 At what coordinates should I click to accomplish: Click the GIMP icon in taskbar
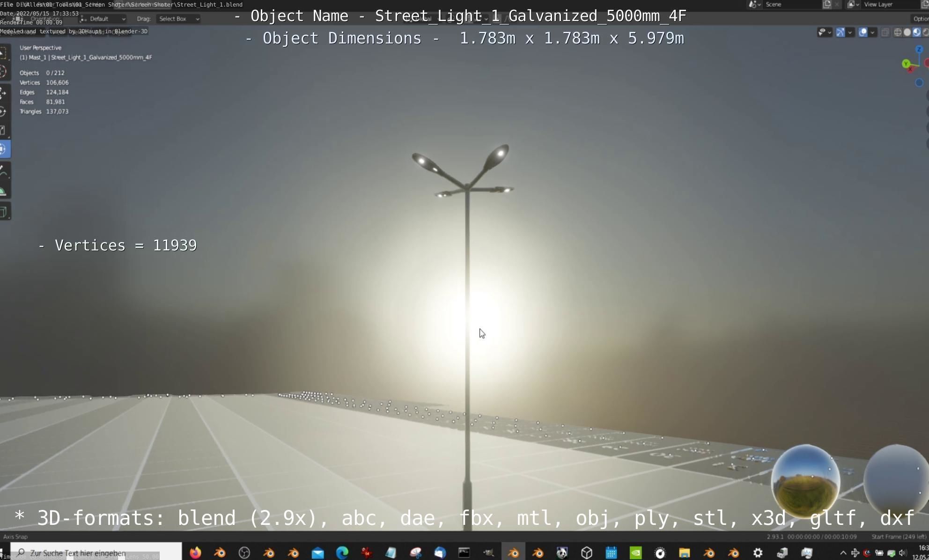(489, 553)
